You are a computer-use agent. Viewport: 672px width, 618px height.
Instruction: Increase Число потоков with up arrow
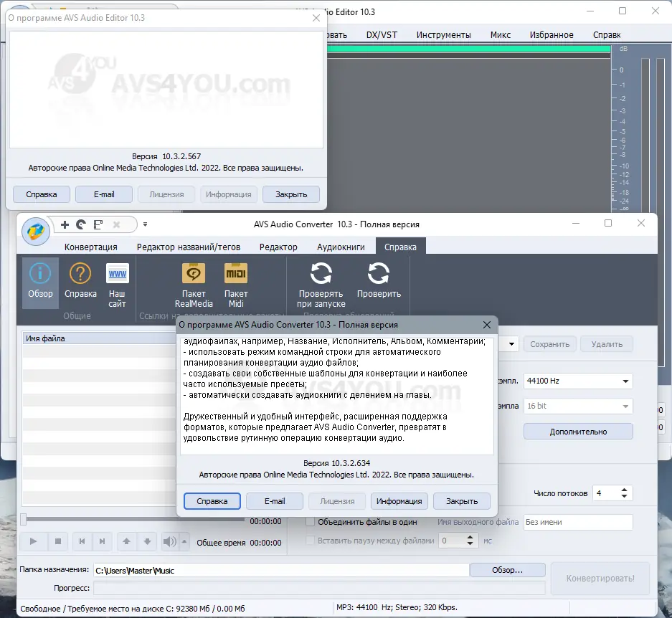point(625,490)
